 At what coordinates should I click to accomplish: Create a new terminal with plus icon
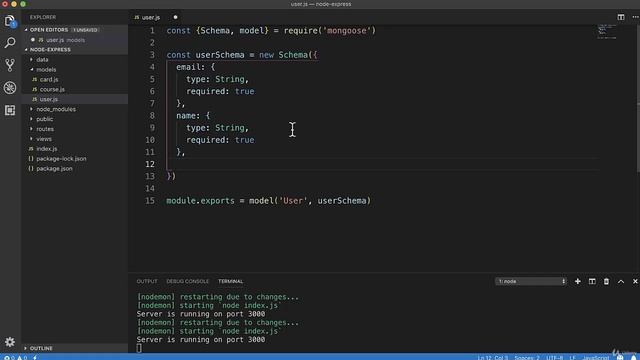(578, 281)
